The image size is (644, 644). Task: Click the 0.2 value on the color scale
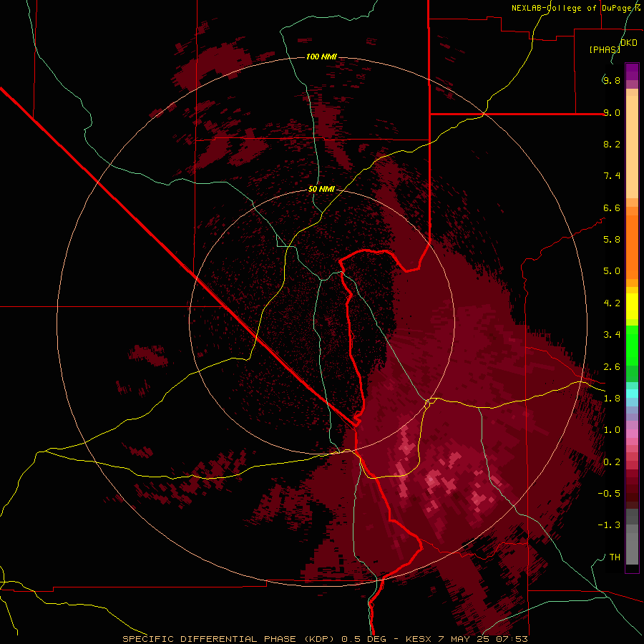tap(612, 462)
